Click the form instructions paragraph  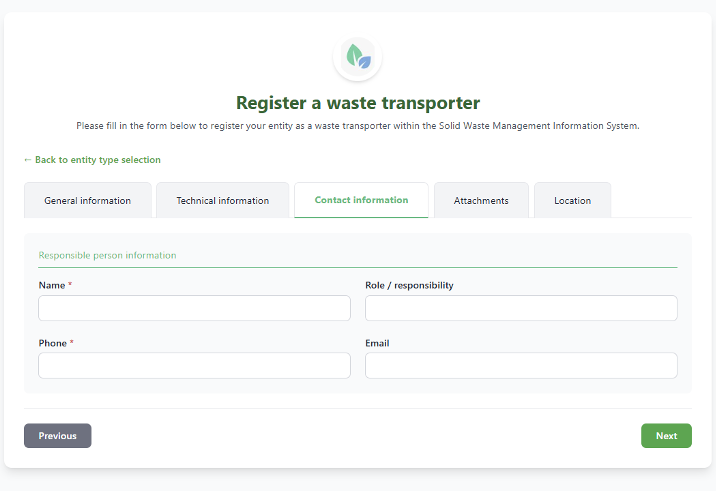click(x=358, y=126)
